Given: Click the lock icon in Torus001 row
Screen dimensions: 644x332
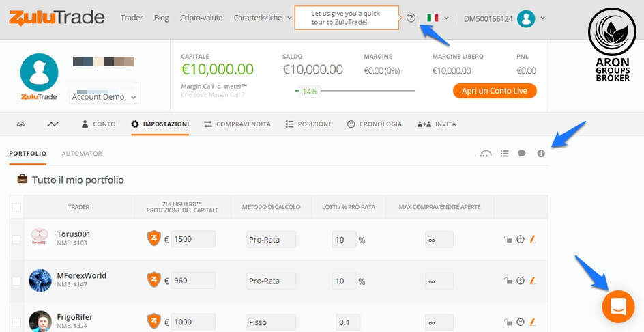Looking at the screenshot, I should click(x=508, y=239).
